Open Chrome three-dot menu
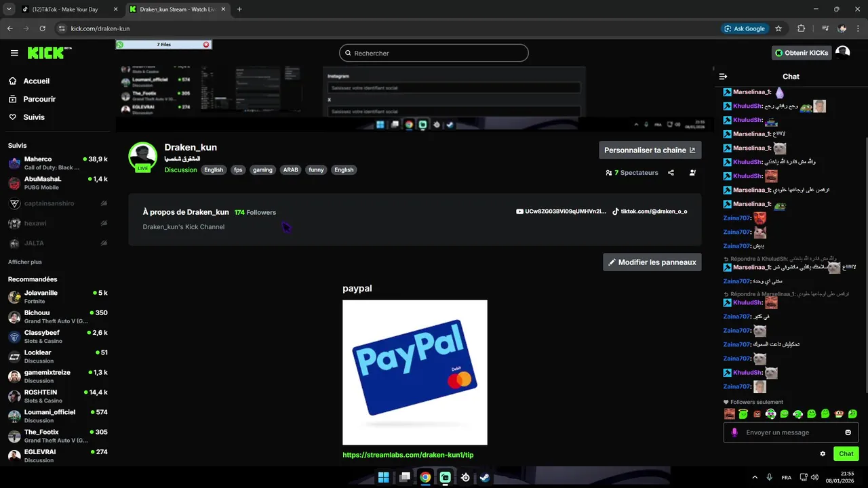The height and width of the screenshot is (488, 868). click(859, 28)
